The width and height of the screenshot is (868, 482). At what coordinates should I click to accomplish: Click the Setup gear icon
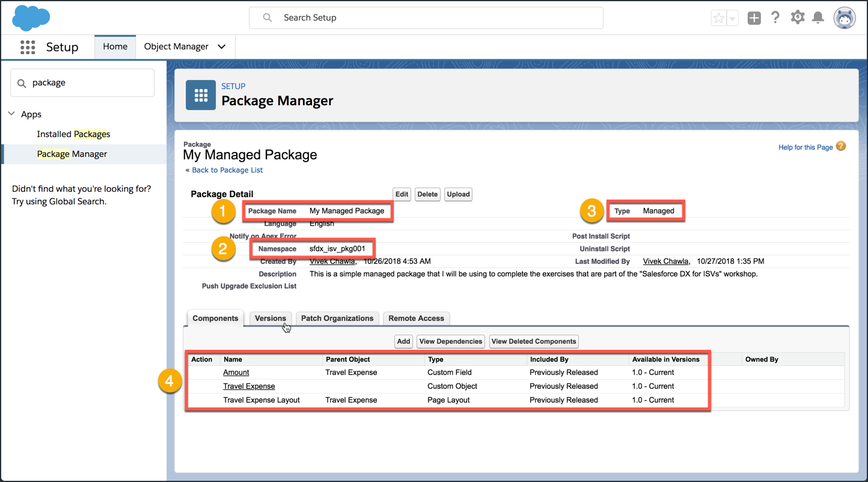(x=797, y=17)
